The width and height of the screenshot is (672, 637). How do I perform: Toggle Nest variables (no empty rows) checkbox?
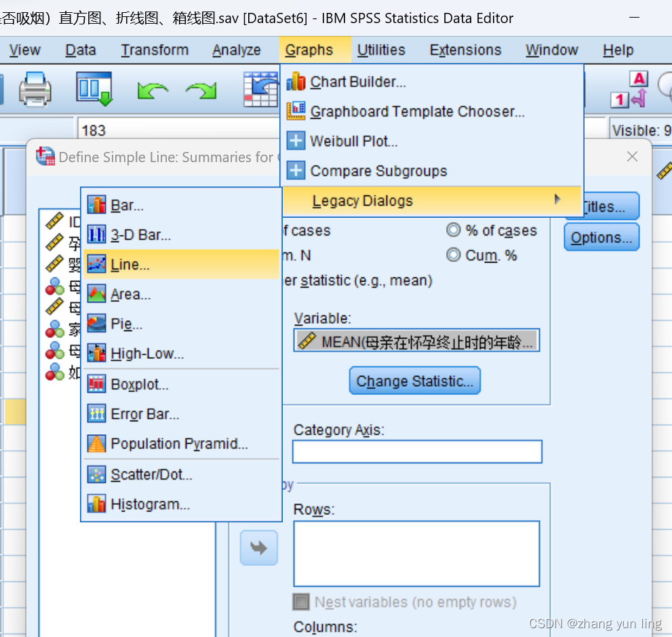tap(301, 602)
